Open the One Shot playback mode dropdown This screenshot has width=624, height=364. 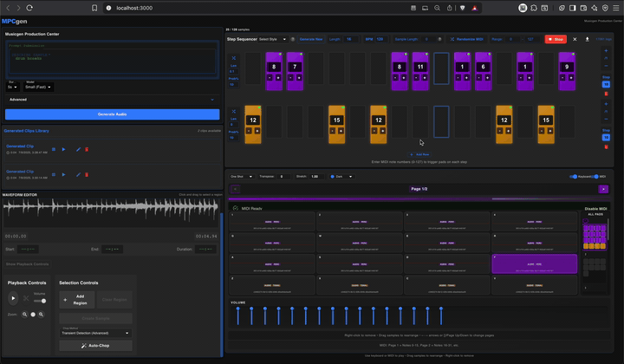tap(241, 176)
